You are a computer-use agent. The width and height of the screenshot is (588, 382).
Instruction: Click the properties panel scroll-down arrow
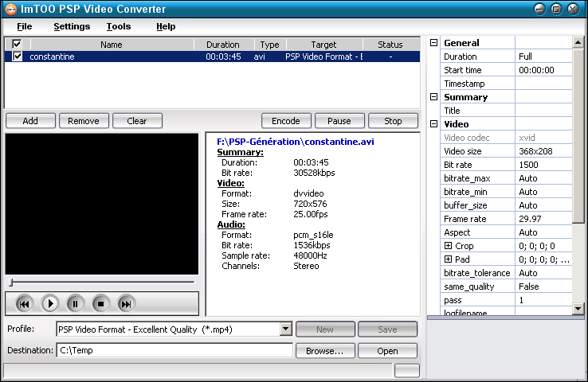[x=578, y=309]
